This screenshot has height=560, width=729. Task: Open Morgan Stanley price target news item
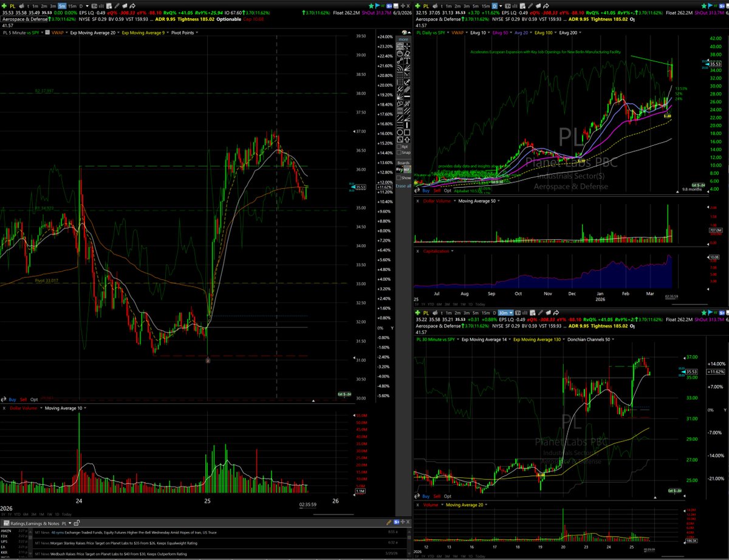[x=124, y=543]
